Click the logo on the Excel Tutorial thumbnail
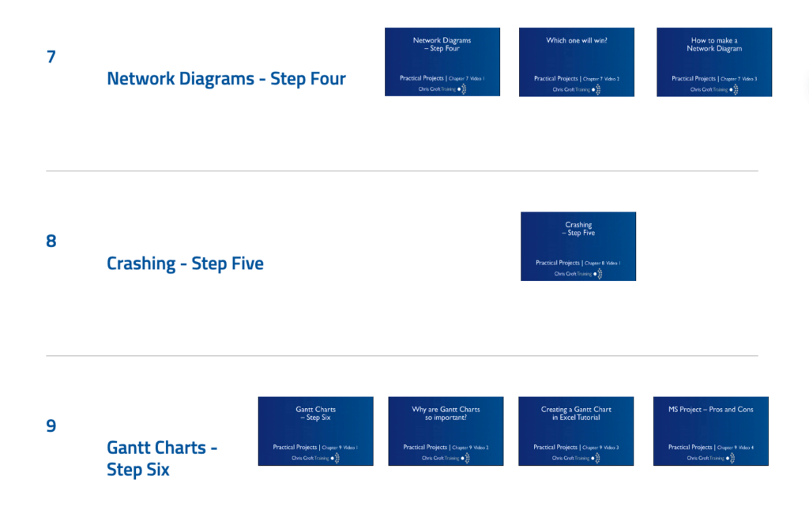Screen dimensions: 809x532 (575, 458)
